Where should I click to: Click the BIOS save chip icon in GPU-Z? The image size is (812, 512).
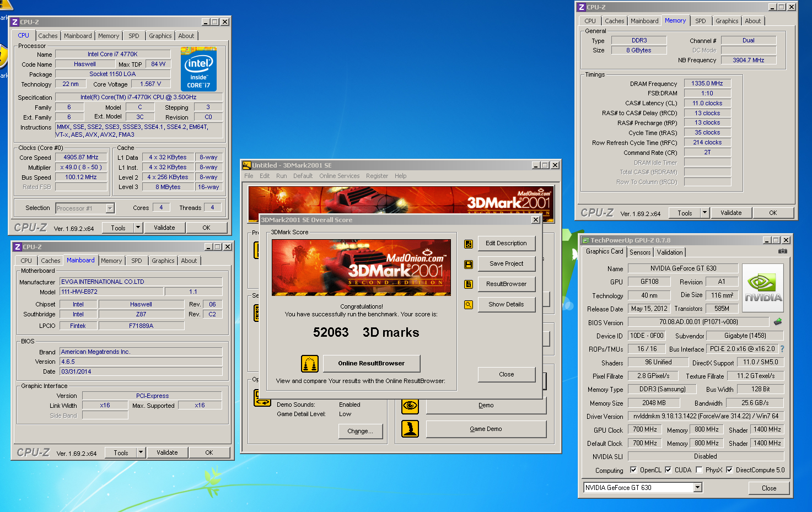coord(778,322)
